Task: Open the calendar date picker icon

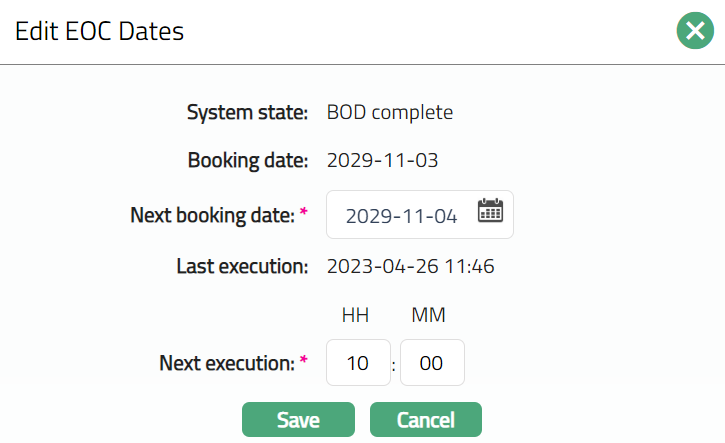Action: point(490,211)
